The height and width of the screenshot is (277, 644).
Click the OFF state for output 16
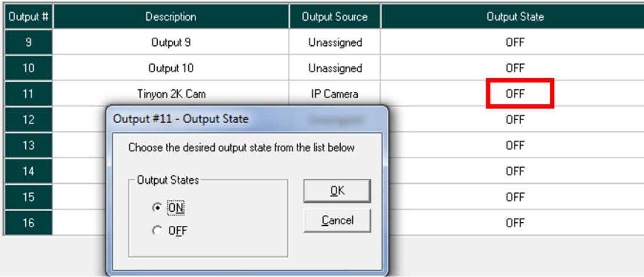point(514,223)
